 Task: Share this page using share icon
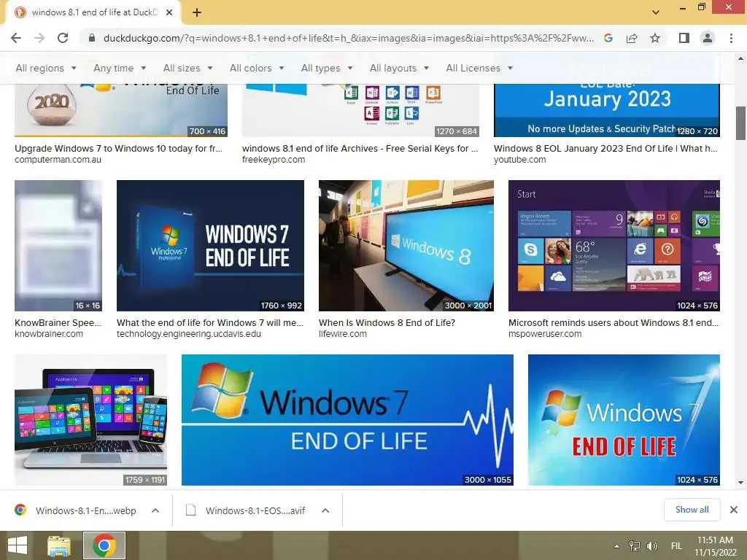click(632, 38)
